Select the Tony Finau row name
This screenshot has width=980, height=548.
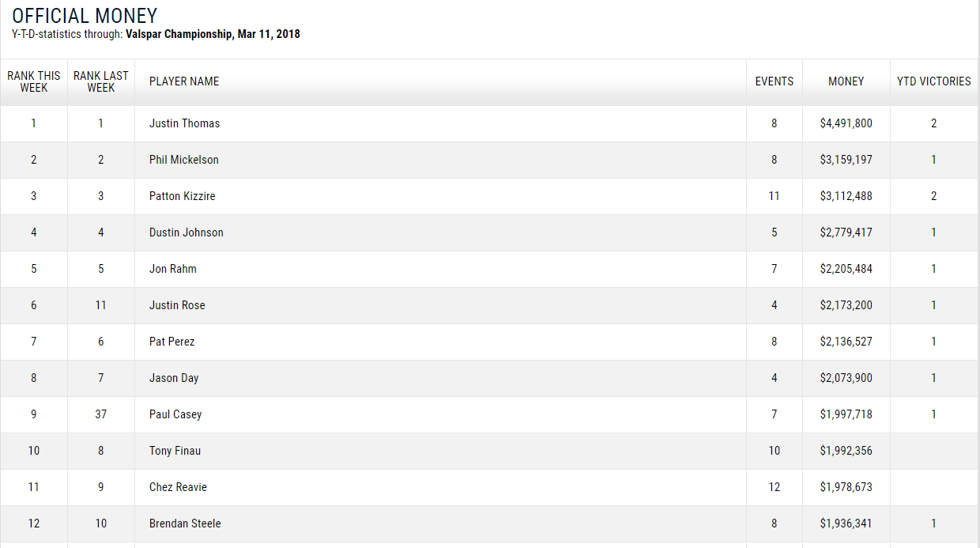click(x=175, y=451)
